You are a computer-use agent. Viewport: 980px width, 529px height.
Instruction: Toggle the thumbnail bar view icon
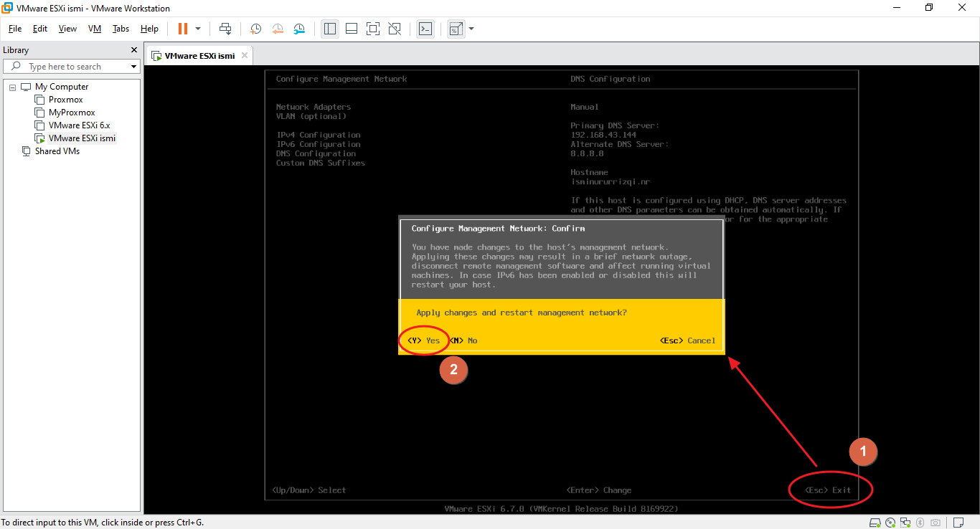click(x=352, y=29)
